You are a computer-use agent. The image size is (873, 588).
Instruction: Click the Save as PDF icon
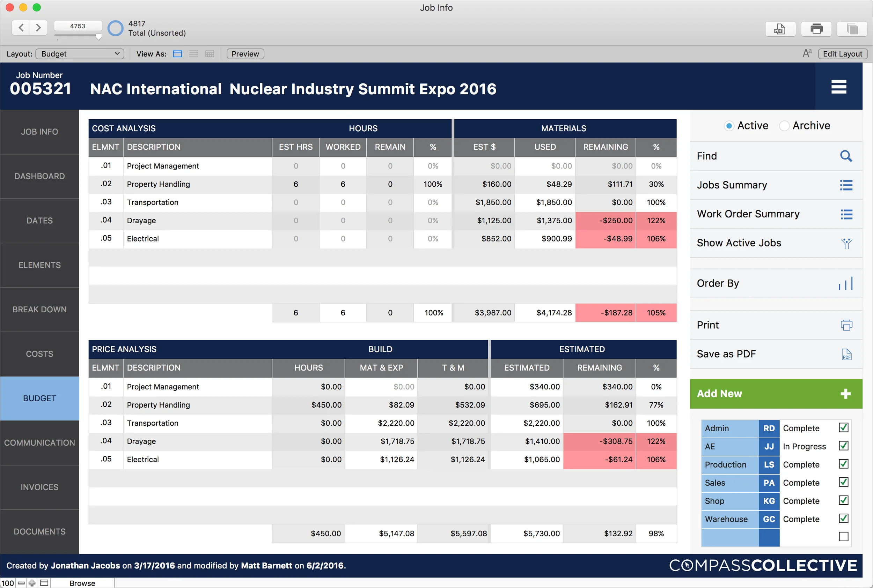[x=846, y=354]
